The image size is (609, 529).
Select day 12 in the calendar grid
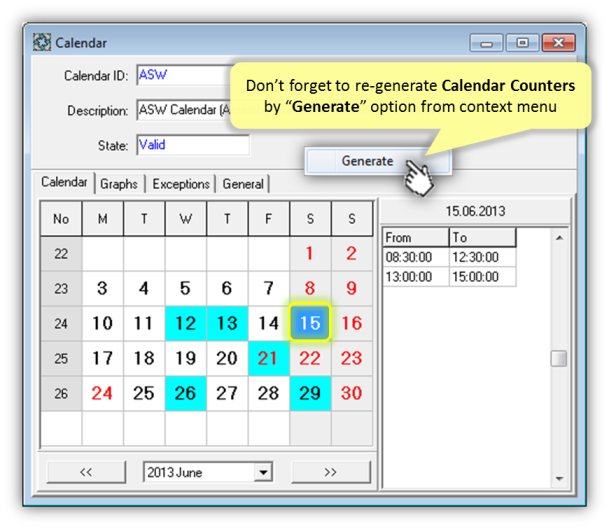185,323
